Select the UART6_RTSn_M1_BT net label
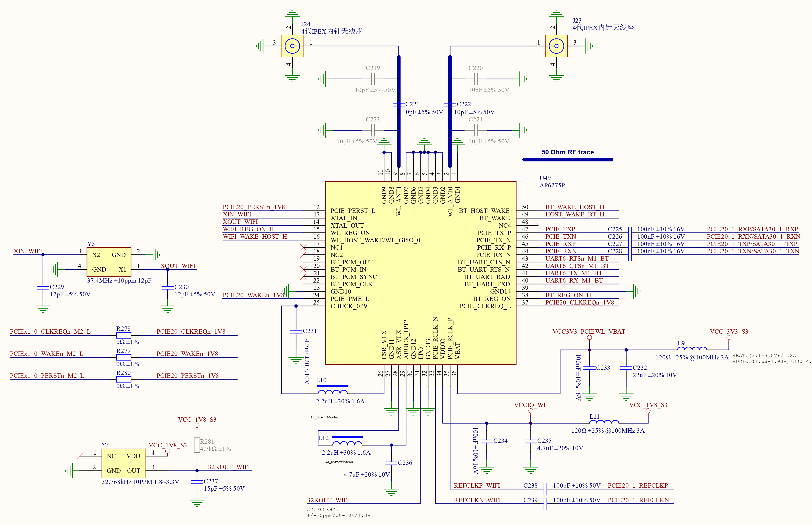This screenshot has height=525, width=812. click(x=577, y=259)
